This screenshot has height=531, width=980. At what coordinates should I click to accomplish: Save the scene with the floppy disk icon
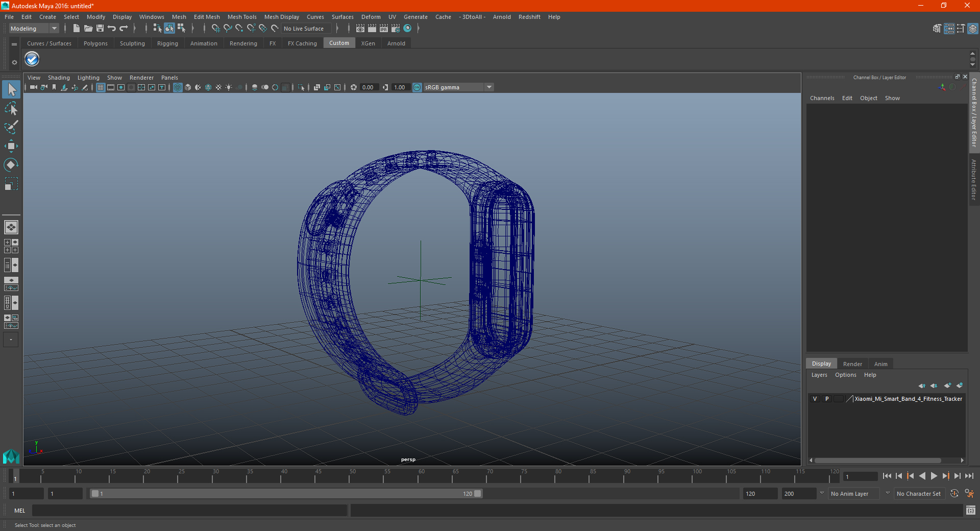[x=100, y=29]
